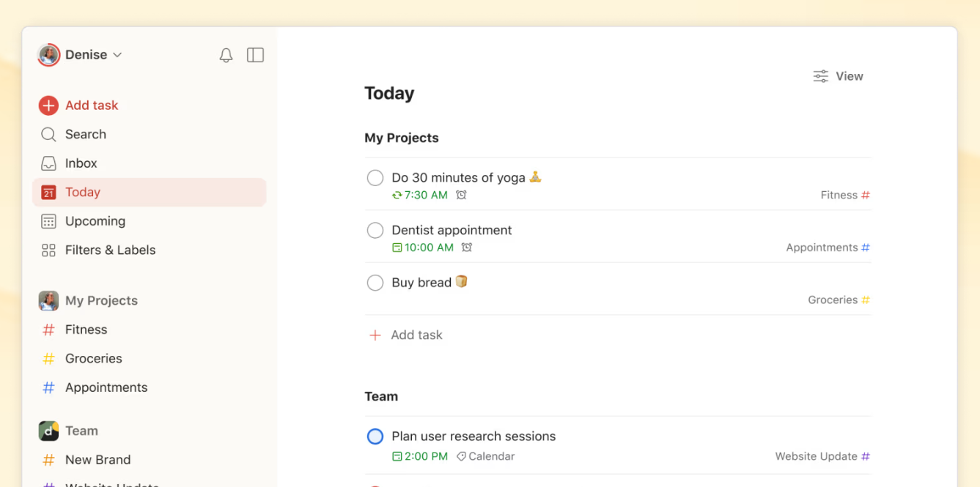Click the red Add task plus icon
Viewport: 980px width, 487px height.
(48, 105)
